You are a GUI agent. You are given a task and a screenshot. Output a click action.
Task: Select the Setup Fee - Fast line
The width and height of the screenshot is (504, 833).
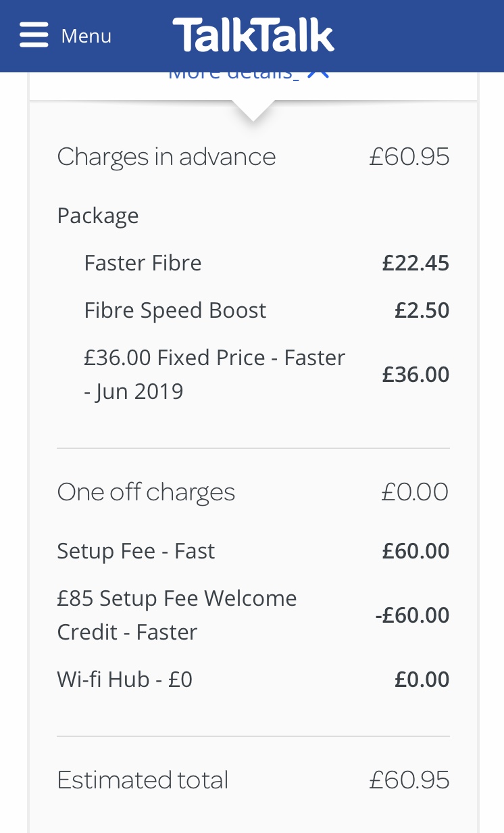pos(136,551)
